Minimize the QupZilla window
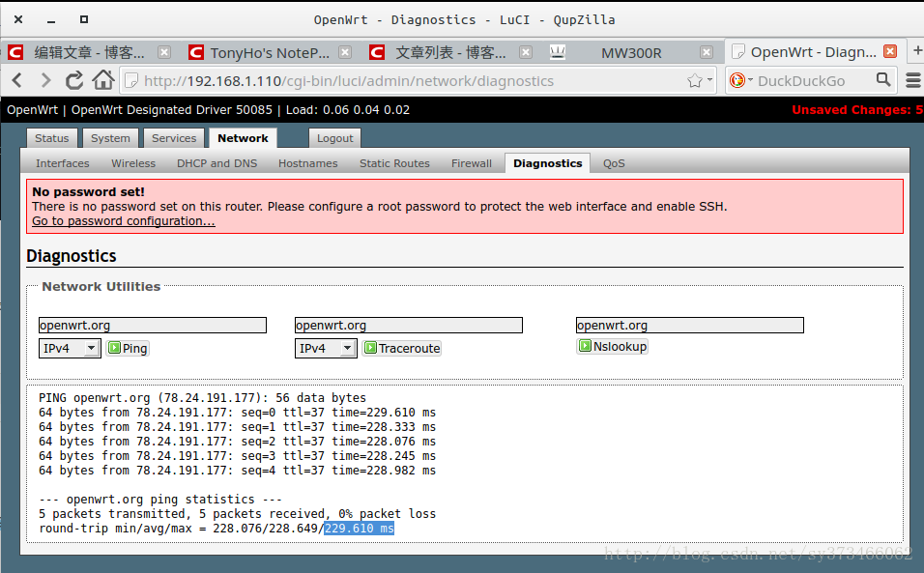 pos(51,20)
